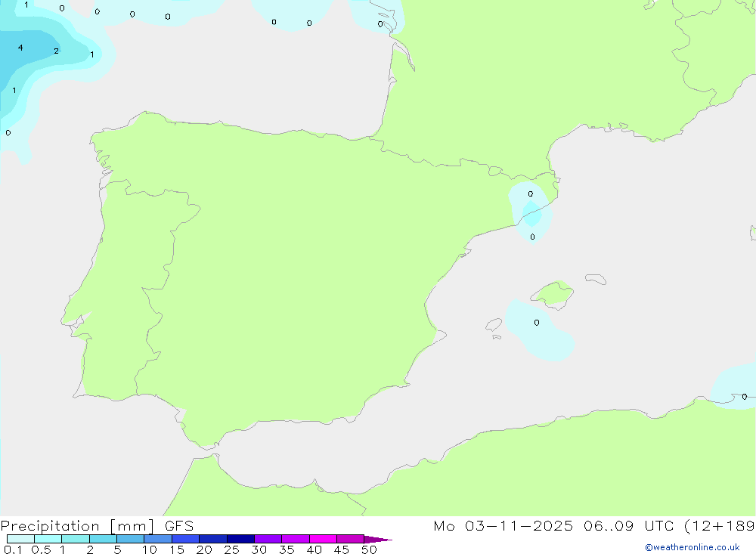The width and height of the screenshot is (756, 554).
Task: Click the '2' value beside the '4' on map
Action: (57, 51)
